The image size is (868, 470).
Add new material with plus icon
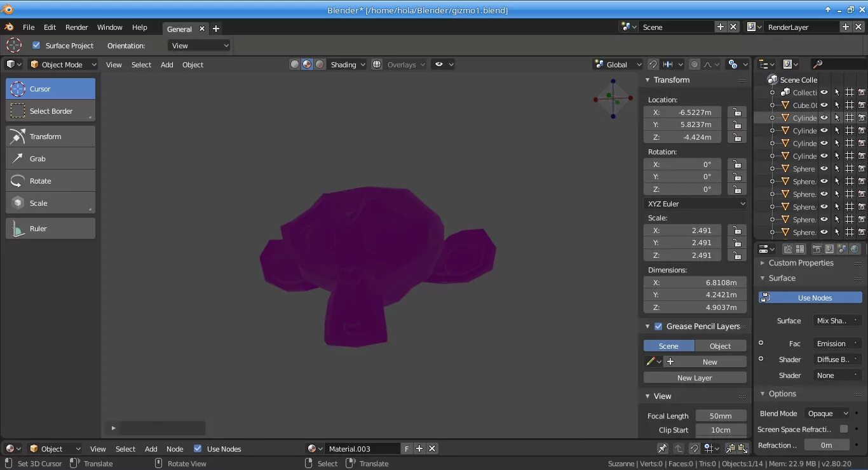pyautogui.click(x=419, y=448)
